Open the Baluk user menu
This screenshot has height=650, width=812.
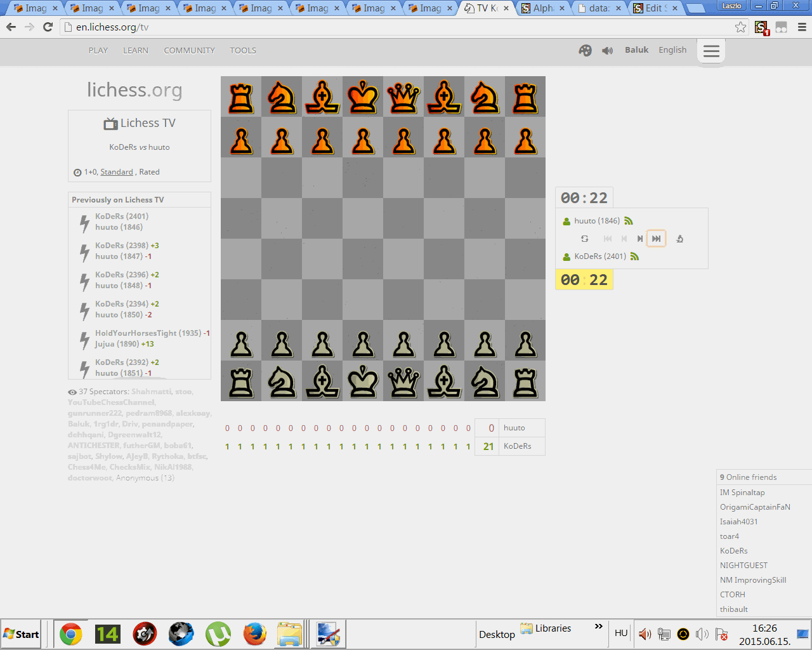tap(637, 50)
